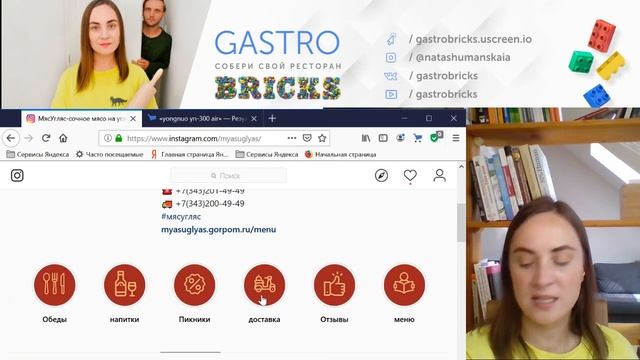640x360 pixels.
Task: Click the Отзывы highlight label
Action: click(334, 319)
